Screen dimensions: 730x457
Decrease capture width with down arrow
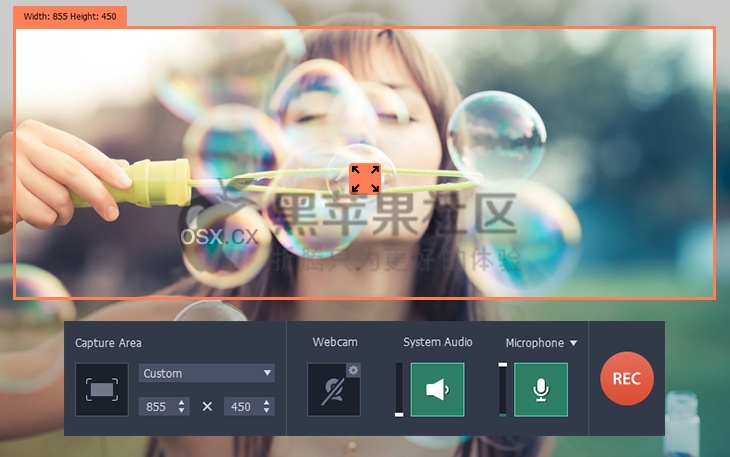tap(182, 411)
